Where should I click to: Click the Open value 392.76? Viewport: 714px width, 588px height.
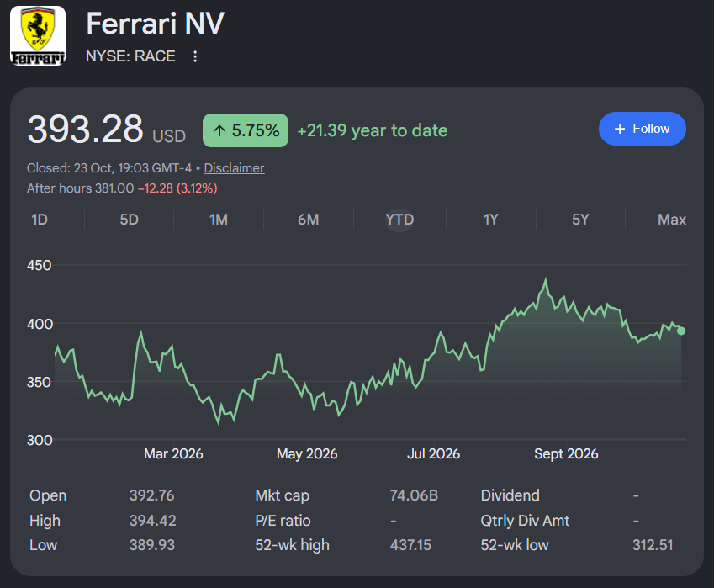[151, 495]
